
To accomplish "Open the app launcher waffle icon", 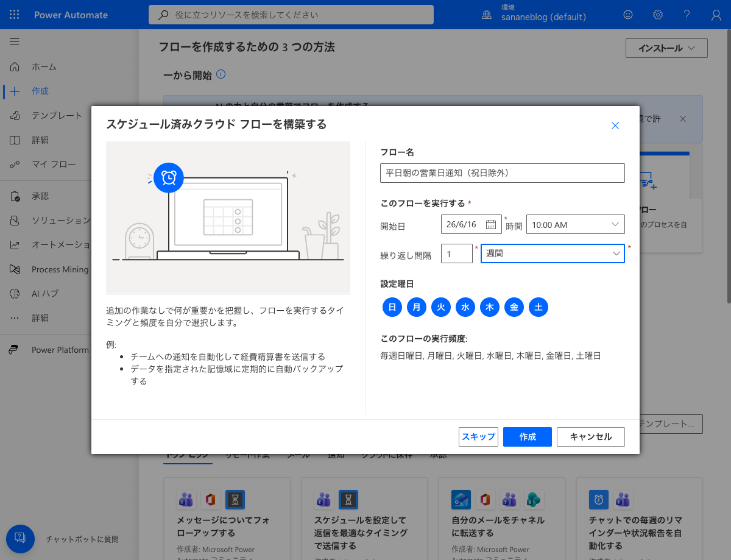I will point(15,15).
